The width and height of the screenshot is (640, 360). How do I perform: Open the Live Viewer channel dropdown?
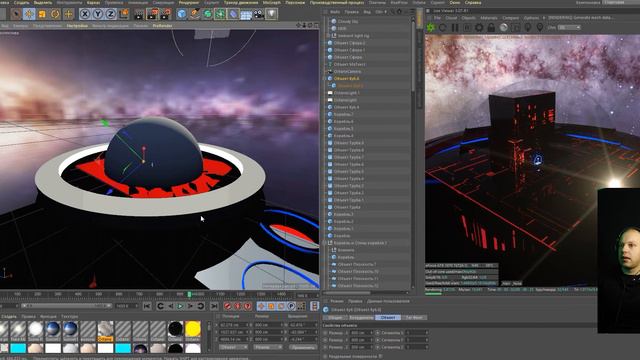point(569,27)
